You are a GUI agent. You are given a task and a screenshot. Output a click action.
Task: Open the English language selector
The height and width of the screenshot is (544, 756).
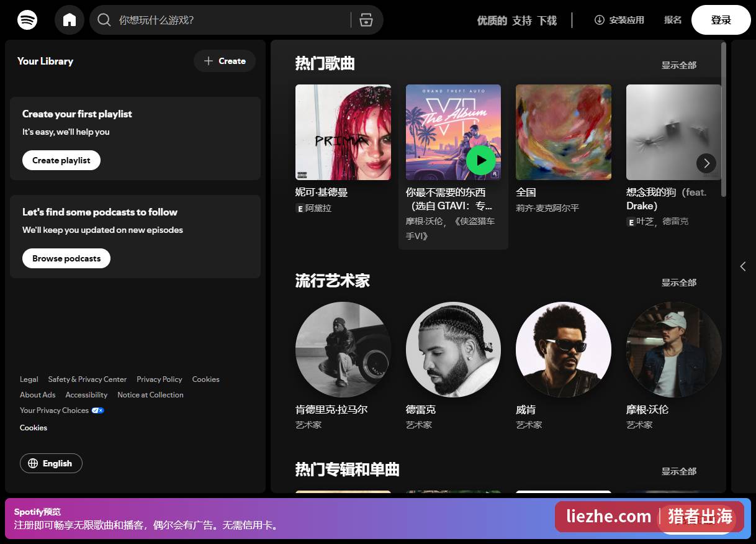(x=51, y=463)
